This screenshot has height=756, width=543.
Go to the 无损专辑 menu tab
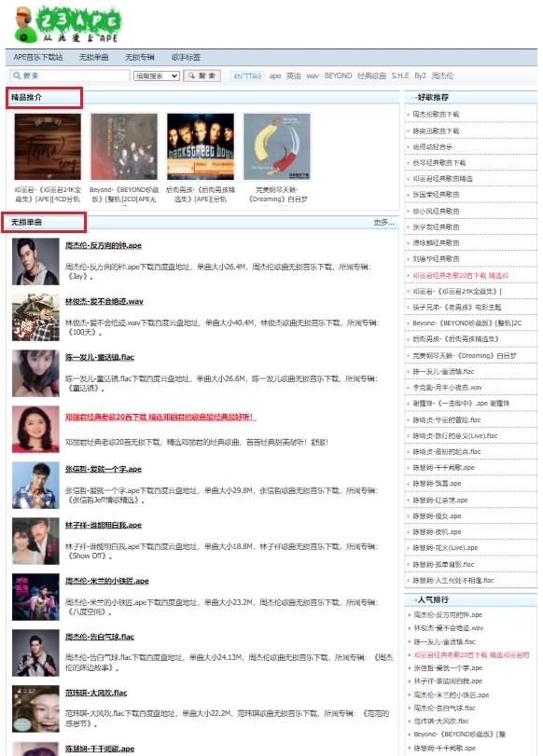(x=140, y=57)
